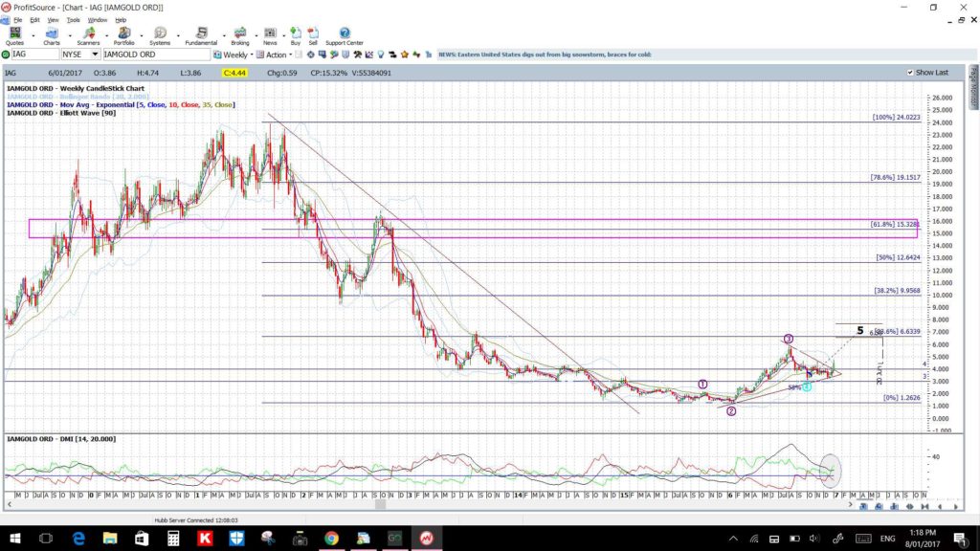Open the Action Center notifications icon
980x551 pixels.
click(961, 539)
